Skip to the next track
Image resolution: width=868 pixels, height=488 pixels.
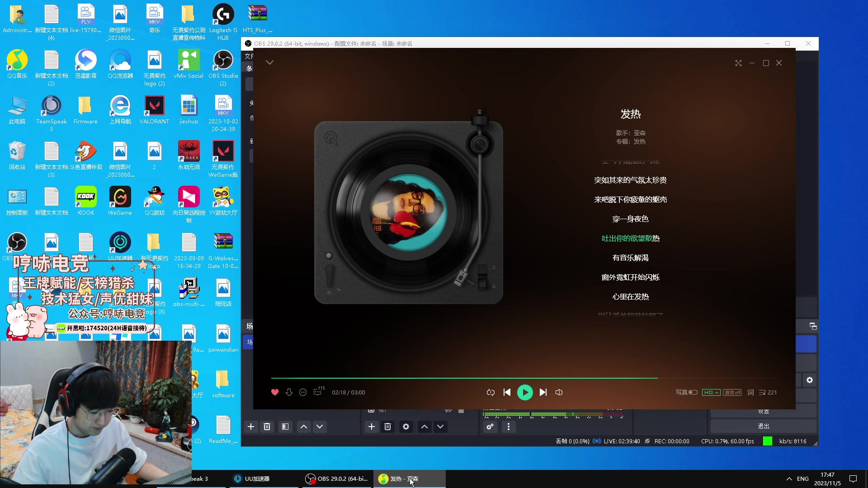[x=543, y=392]
